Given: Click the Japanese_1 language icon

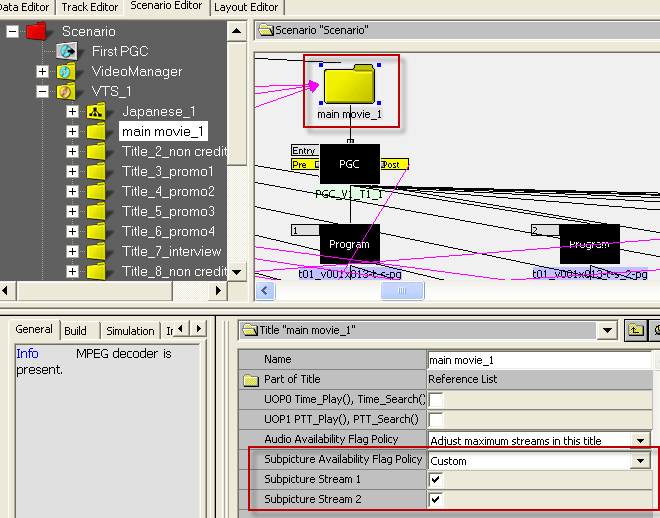Looking at the screenshot, I should [x=96, y=111].
